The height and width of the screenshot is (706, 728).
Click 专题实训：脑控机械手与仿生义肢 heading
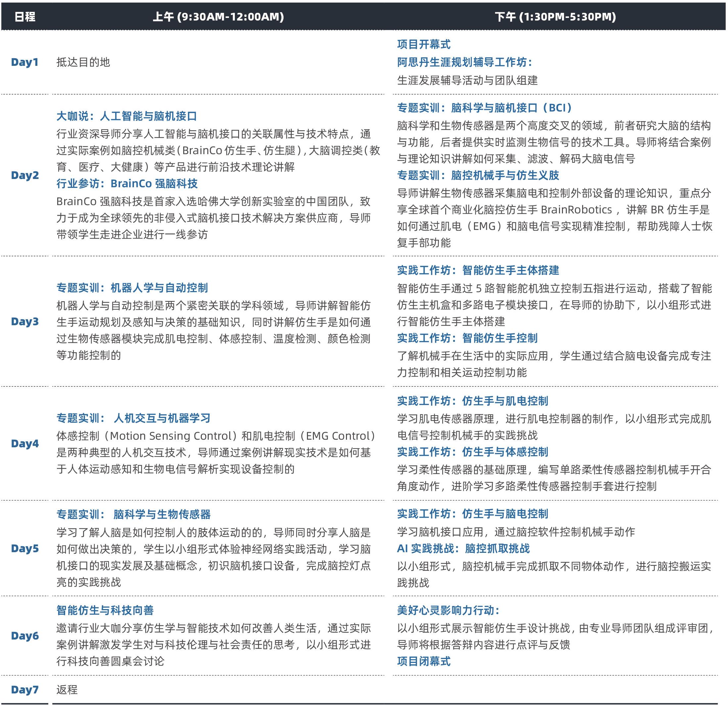(x=478, y=175)
